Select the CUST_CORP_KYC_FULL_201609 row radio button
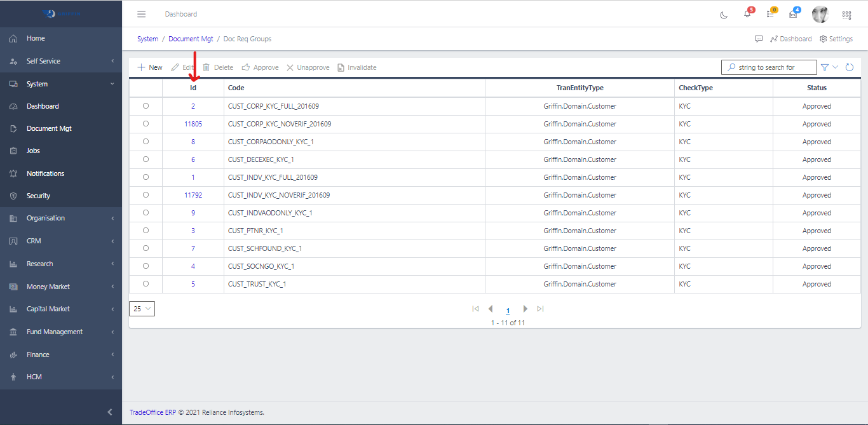This screenshot has height=425, width=868. [x=146, y=106]
